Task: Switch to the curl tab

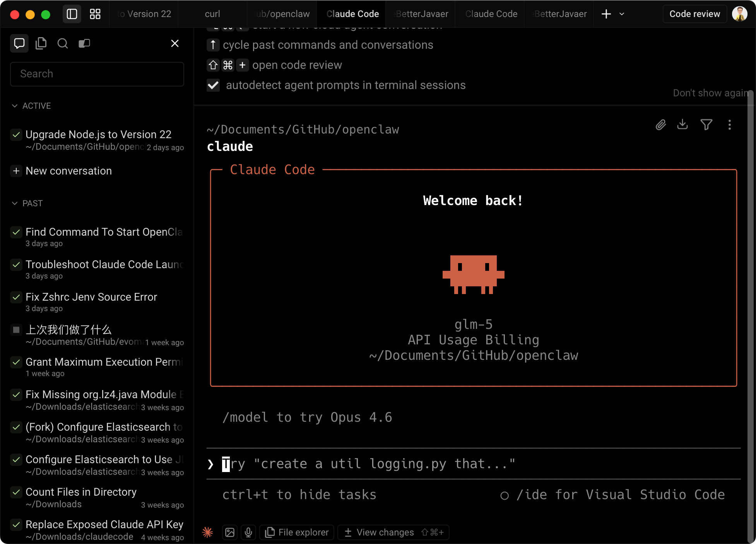Action: tap(212, 14)
